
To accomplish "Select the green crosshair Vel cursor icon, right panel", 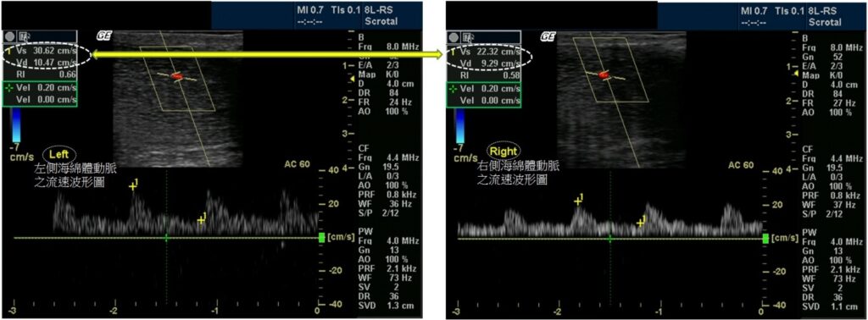I will coord(453,88).
